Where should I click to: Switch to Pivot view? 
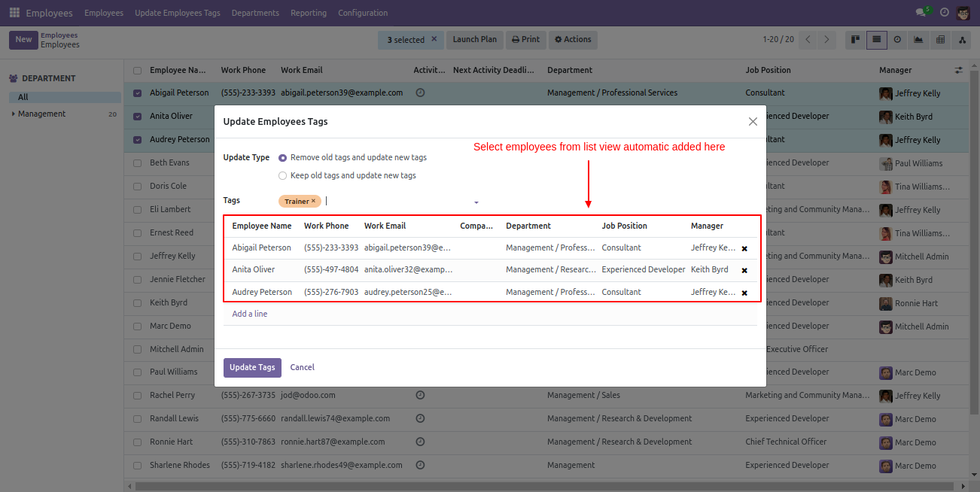pos(941,40)
